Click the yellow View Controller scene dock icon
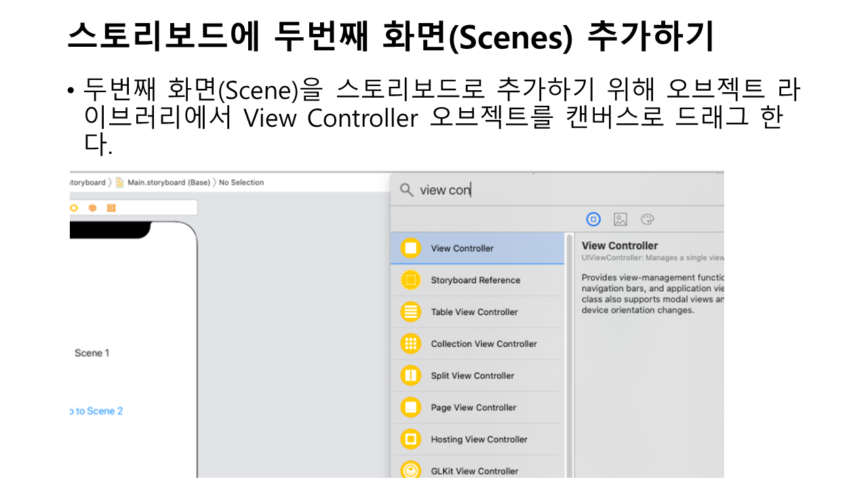 point(73,208)
